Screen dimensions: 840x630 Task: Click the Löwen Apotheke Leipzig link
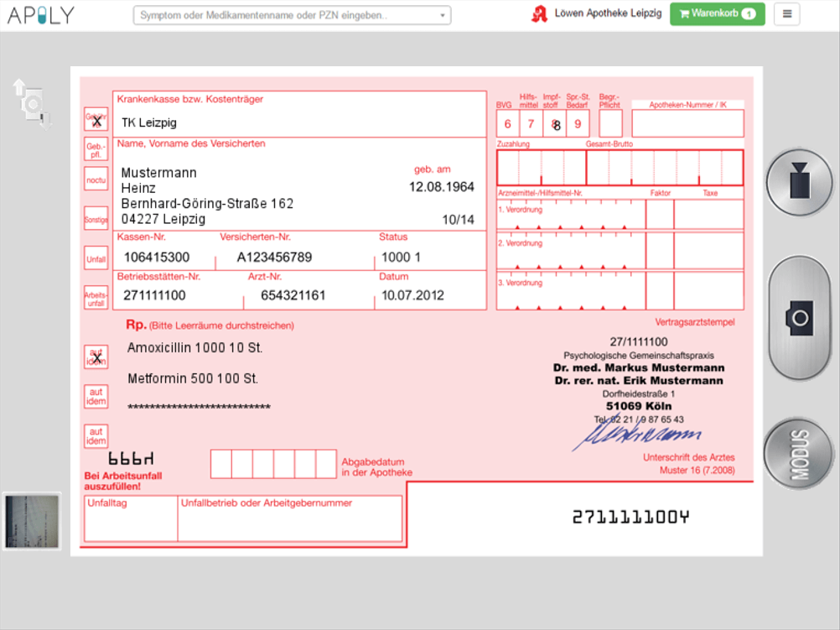(x=608, y=13)
